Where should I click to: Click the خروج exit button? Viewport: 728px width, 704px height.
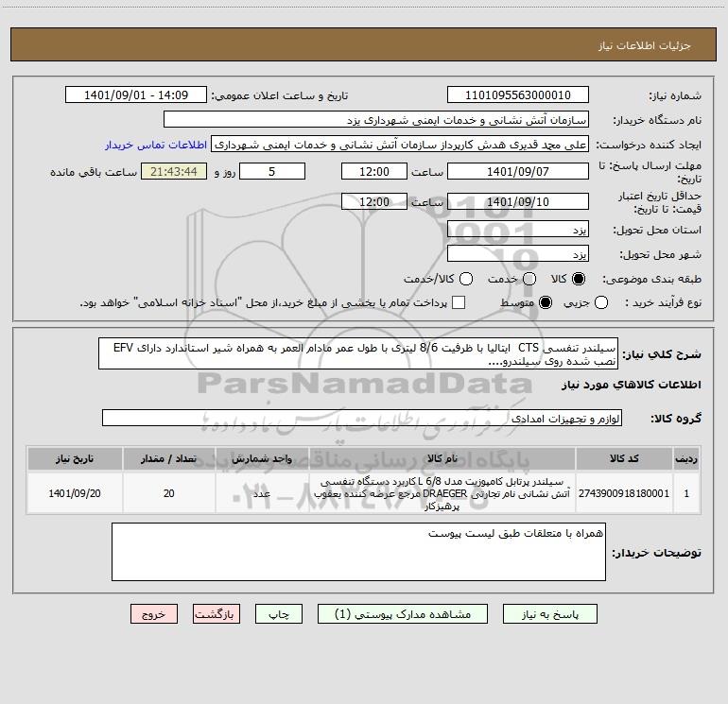[x=154, y=614]
